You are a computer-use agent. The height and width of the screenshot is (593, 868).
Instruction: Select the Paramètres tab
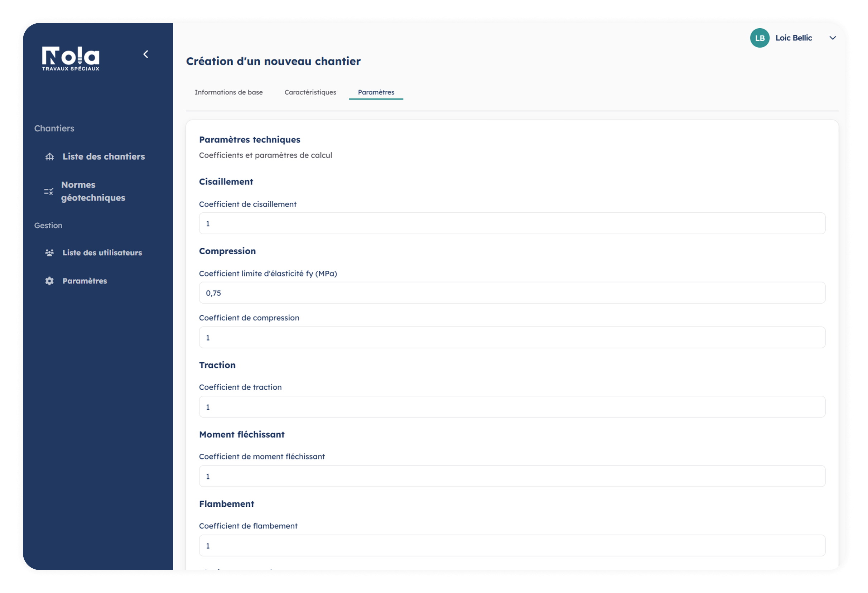pos(376,92)
